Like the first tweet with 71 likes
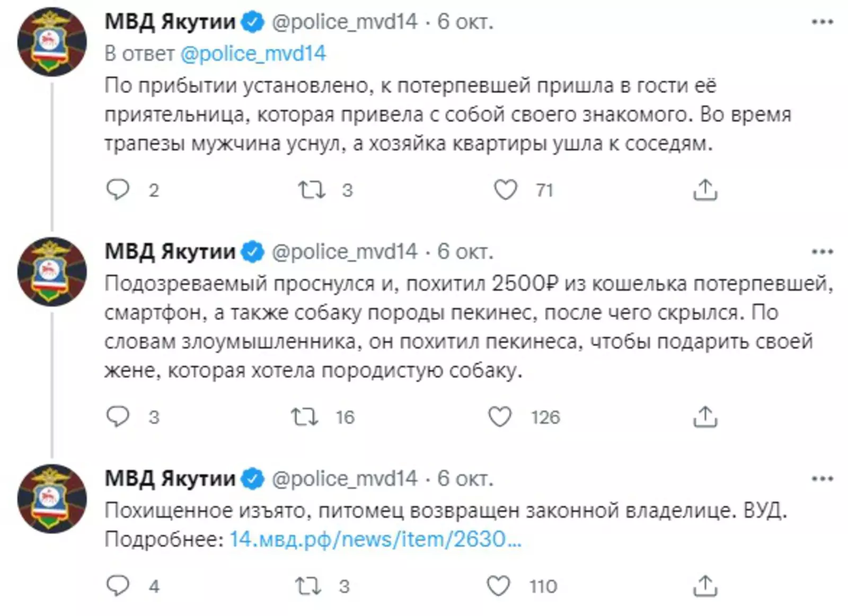 505,189
